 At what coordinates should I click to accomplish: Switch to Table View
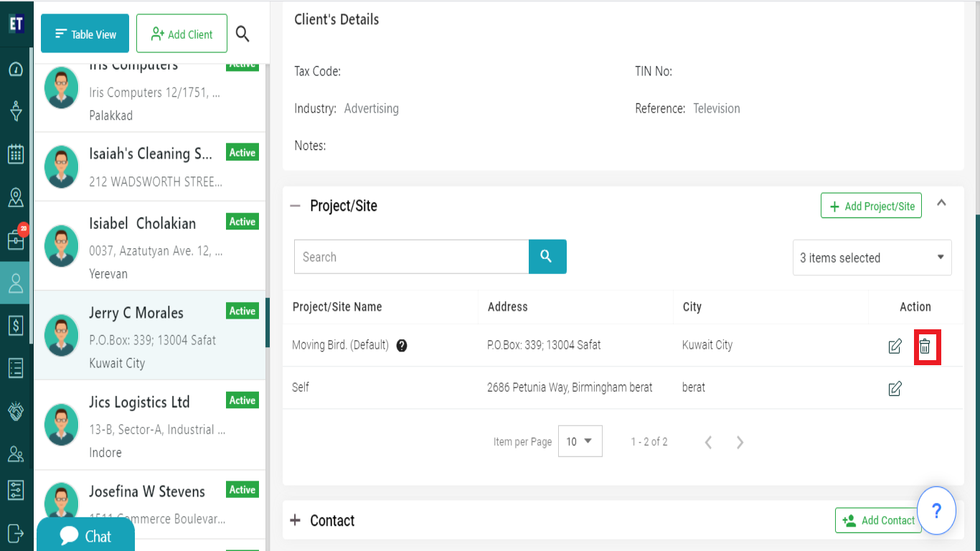point(85,34)
